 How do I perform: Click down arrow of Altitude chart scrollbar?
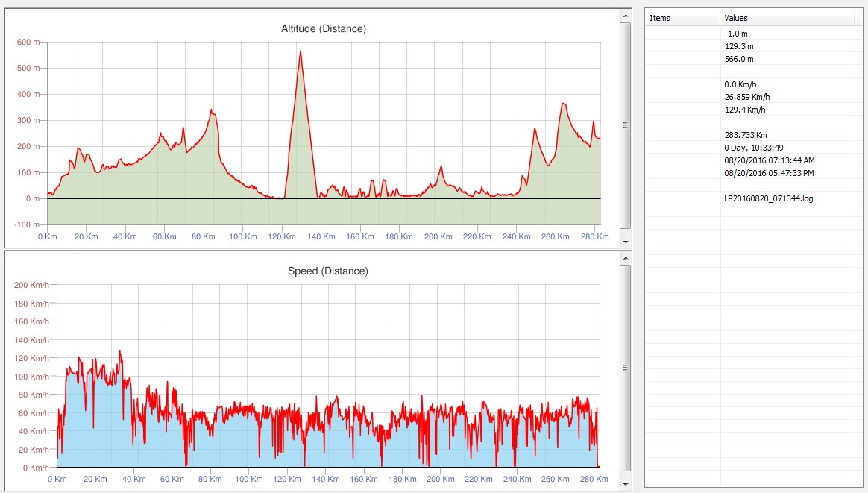point(625,242)
